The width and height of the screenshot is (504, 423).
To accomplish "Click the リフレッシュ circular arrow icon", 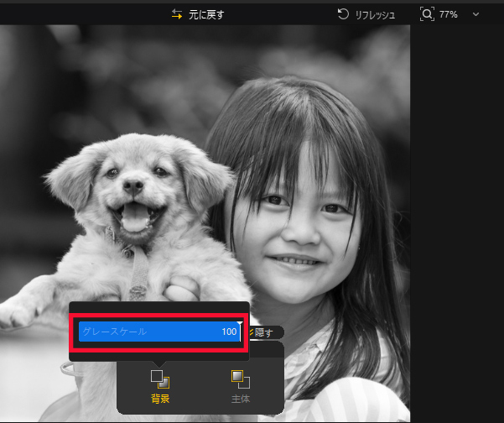I will pos(343,14).
